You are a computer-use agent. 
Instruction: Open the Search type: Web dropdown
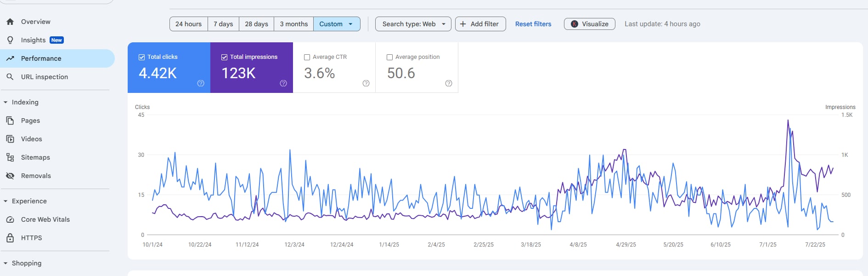413,24
